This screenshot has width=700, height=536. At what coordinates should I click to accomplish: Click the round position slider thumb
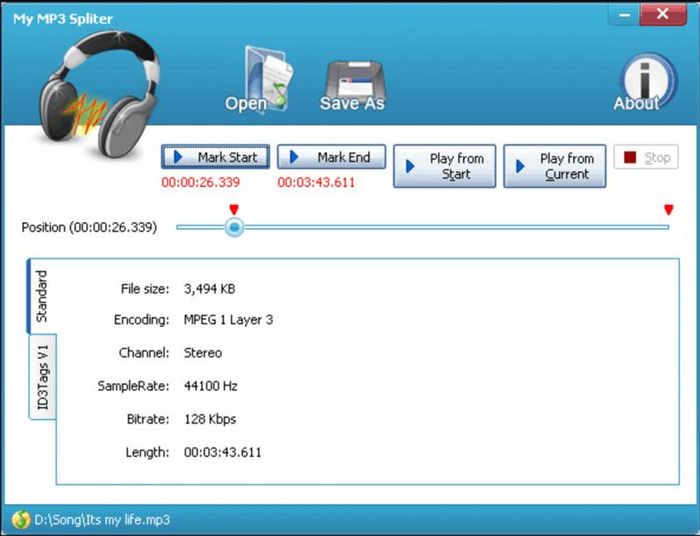(234, 228)
